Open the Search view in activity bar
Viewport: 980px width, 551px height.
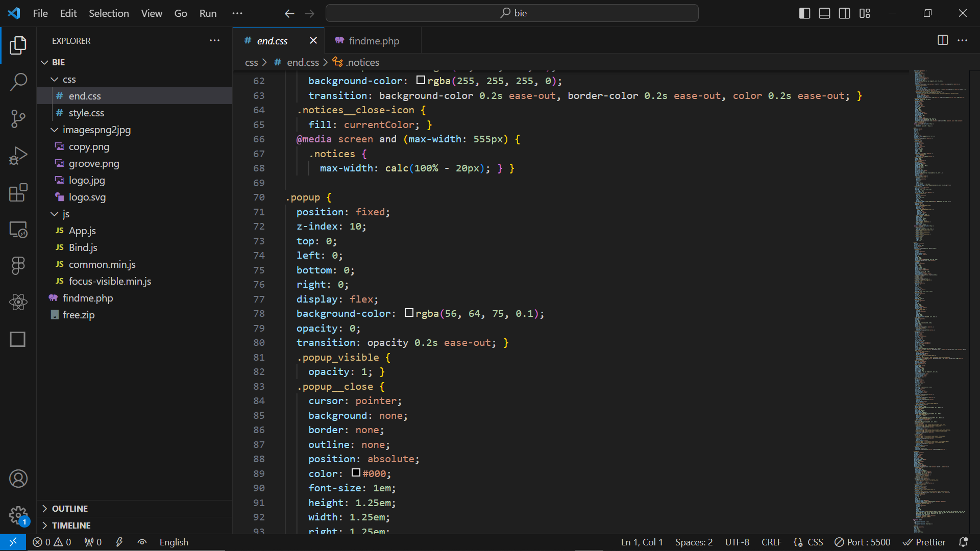tap(18, 82)
